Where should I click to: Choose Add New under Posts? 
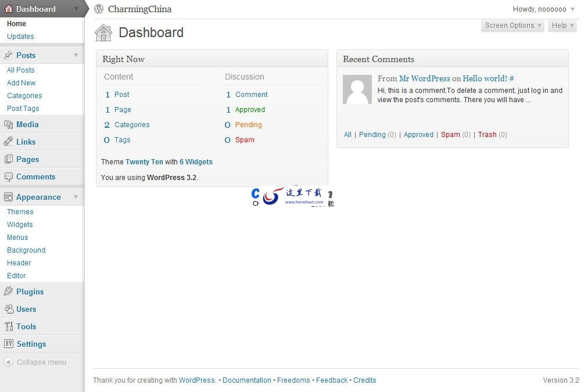pyautogui.click(x=21, y=82)
